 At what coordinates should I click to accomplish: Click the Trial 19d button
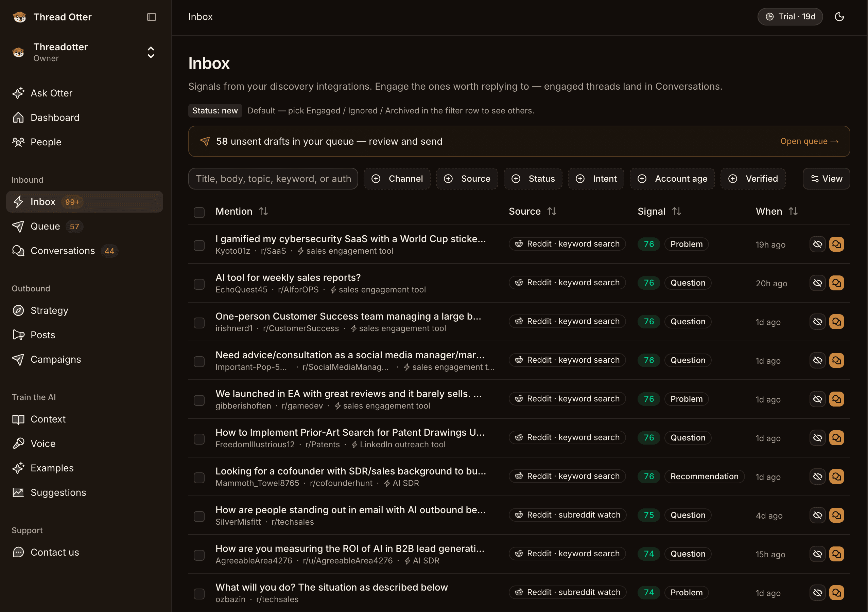[790, 17]
